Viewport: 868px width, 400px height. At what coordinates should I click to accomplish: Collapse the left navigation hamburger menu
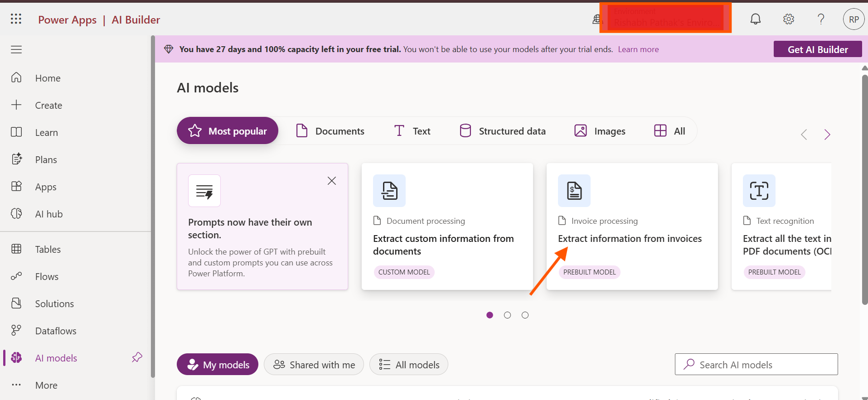pos(16,49)
